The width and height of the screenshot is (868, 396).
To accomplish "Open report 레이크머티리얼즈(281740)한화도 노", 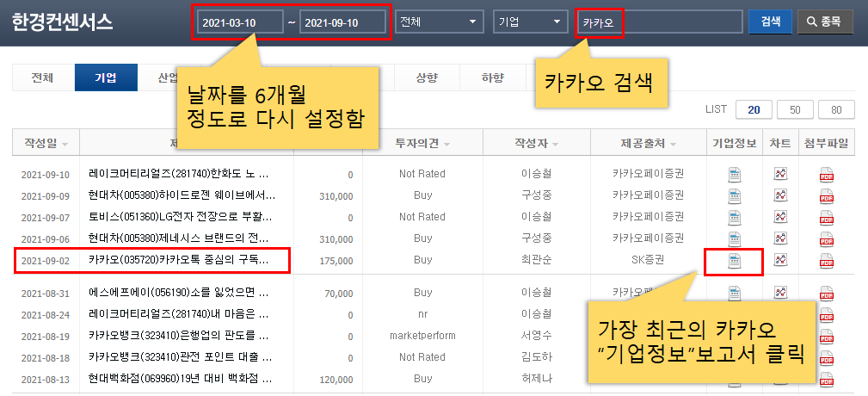I will coord(178,174).
